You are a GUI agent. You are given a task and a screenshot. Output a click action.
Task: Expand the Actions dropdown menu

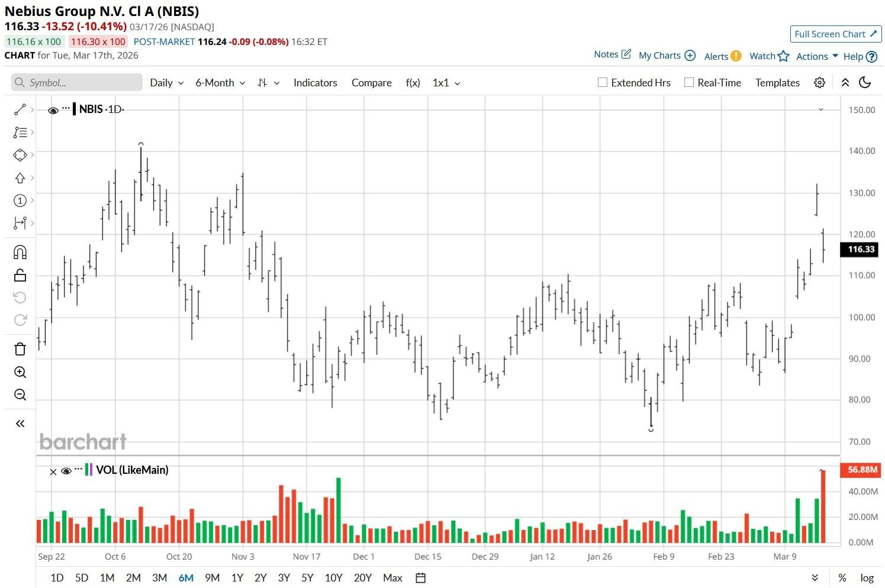817,56
